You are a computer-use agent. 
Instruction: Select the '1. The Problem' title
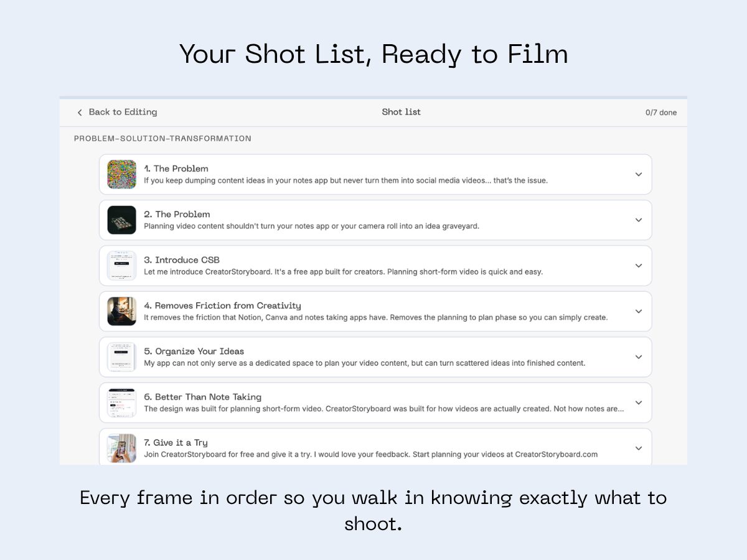tap(176, 169)
